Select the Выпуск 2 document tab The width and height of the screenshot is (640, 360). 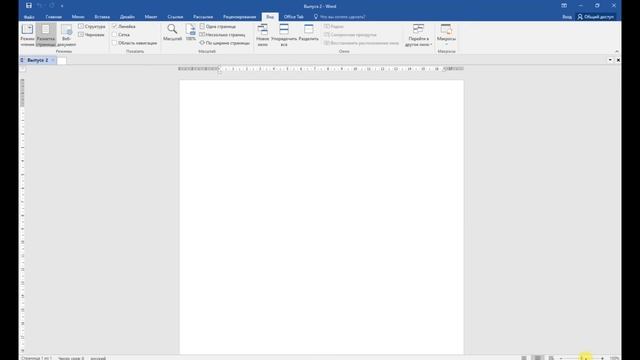37,60
